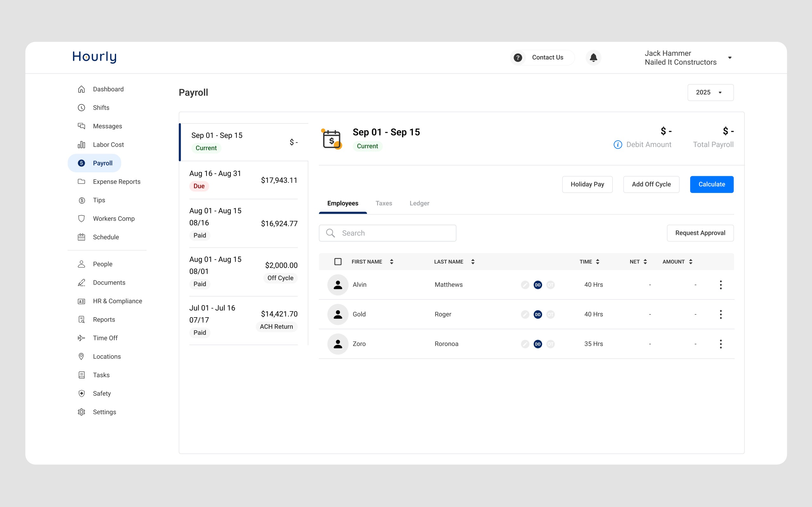Screen dimensions: 812x507
Task: Toggle the OT badge in Alvin's row
Action: [x=550, y=285]
